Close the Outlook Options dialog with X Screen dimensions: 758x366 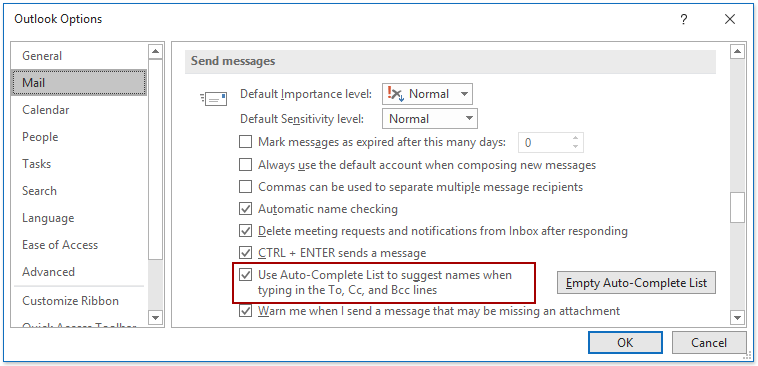click(x=730, y=20)
